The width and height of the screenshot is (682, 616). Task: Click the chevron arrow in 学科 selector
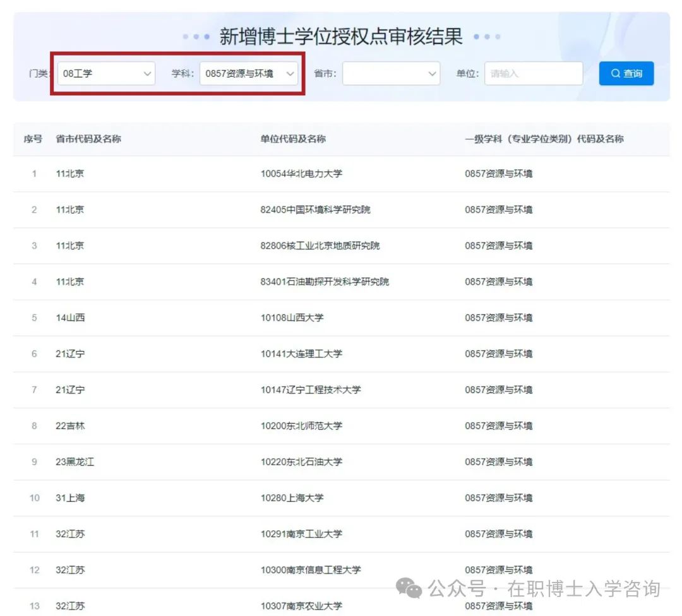click(290, 74)
